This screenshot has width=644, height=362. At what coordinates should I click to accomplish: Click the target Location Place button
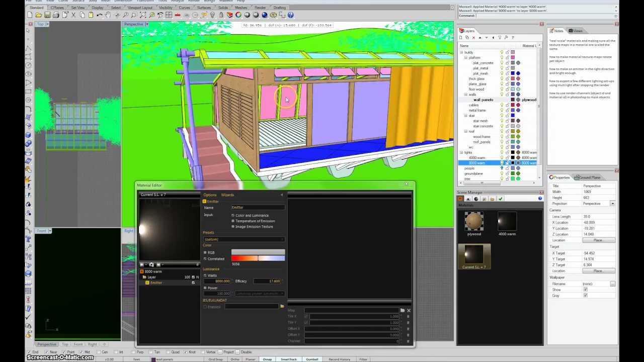tap(598, 271)
